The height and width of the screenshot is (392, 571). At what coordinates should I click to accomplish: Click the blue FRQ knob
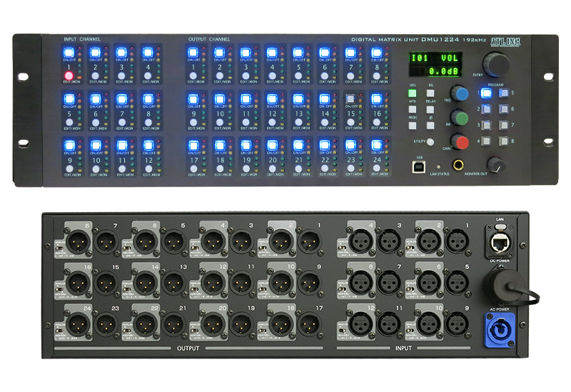462,94
